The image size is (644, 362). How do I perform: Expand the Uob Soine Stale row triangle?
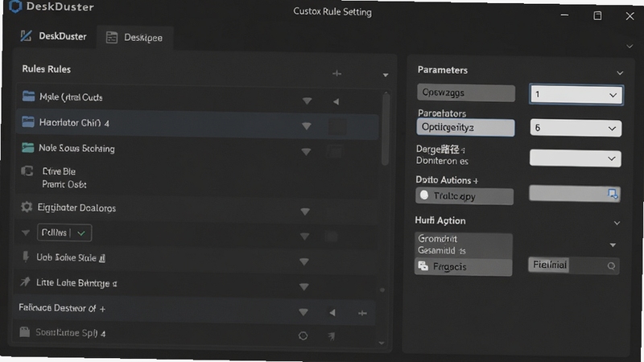(304, 262)
